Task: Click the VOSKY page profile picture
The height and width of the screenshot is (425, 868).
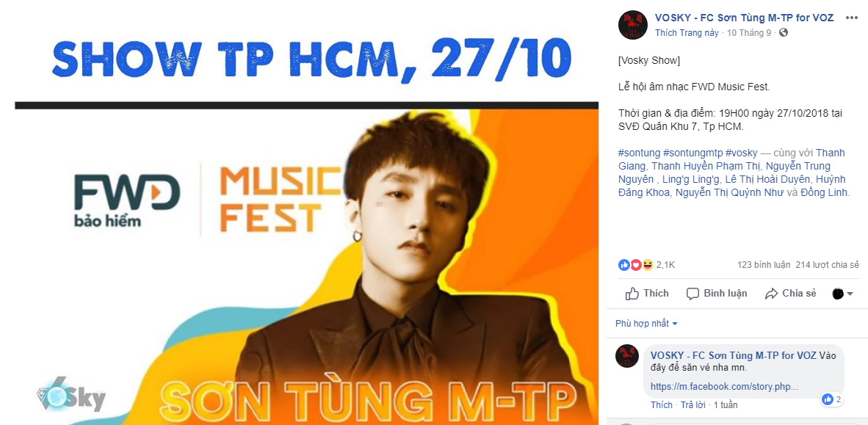Action: click(x=633, y=25)
